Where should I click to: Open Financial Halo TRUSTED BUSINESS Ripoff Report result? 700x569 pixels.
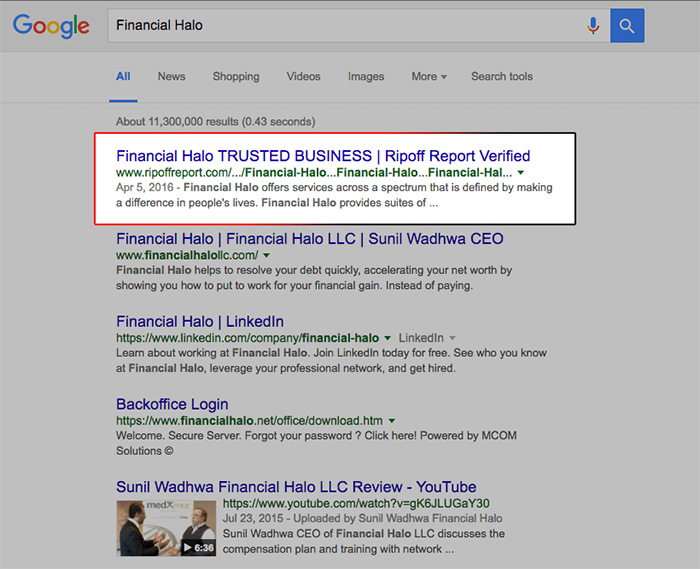coord(323,156)
